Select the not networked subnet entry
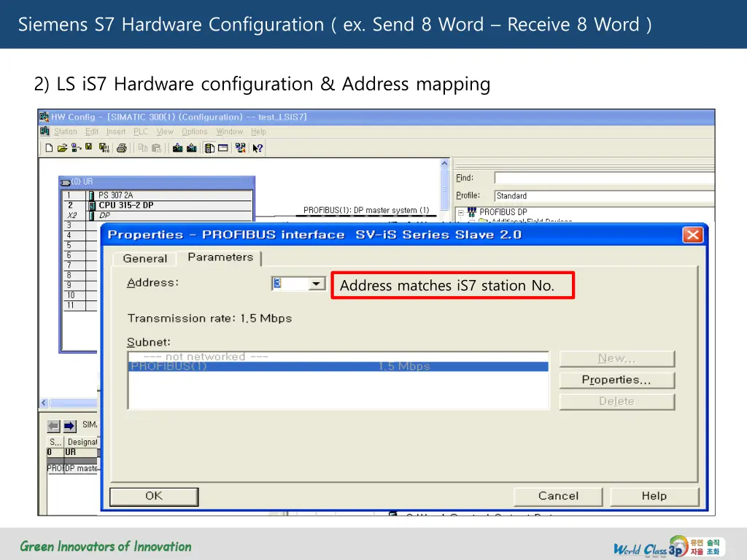The width and height of the screenshot is (747, 560). pyautogui.click(x=338, y=357)
